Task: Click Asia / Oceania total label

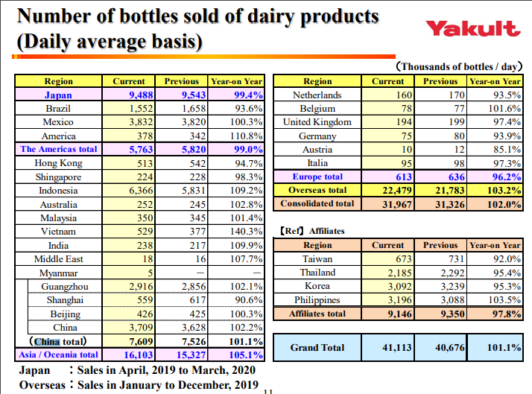Action: [58, 355]
